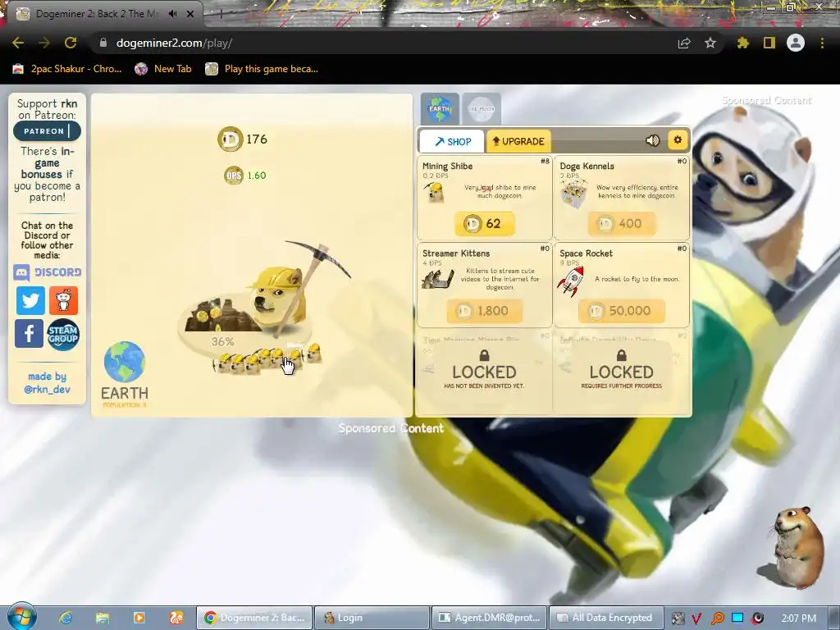
Task: Click the orange magnifier tray icon
Action: pos(717,619)
